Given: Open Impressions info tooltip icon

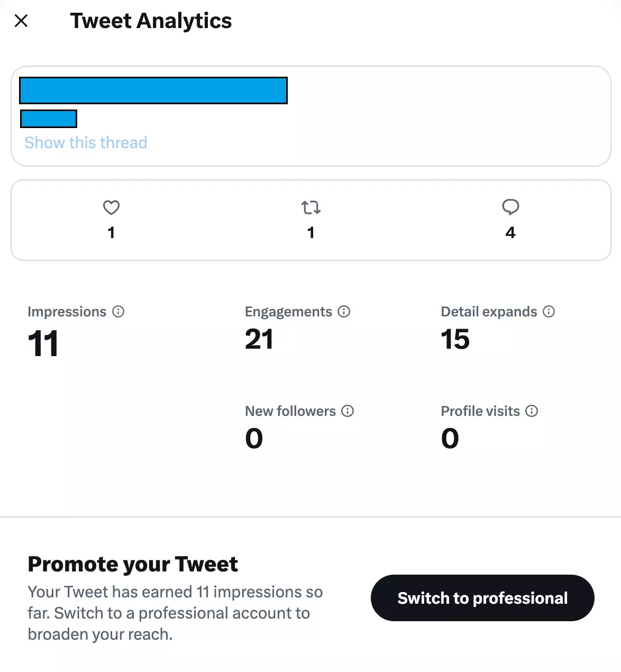Looking at the screenshot, I should (118, 312).
